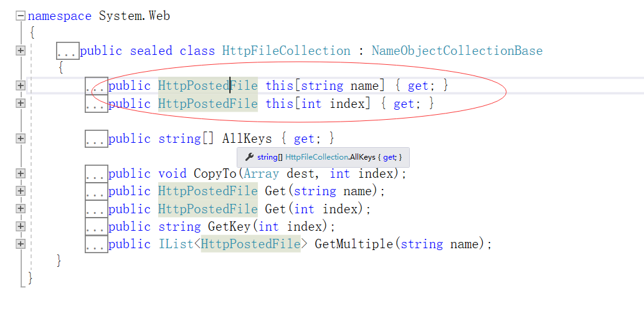Click the wrench icon in the tooltip
The image size is (644, 333).
coord(249,157)
